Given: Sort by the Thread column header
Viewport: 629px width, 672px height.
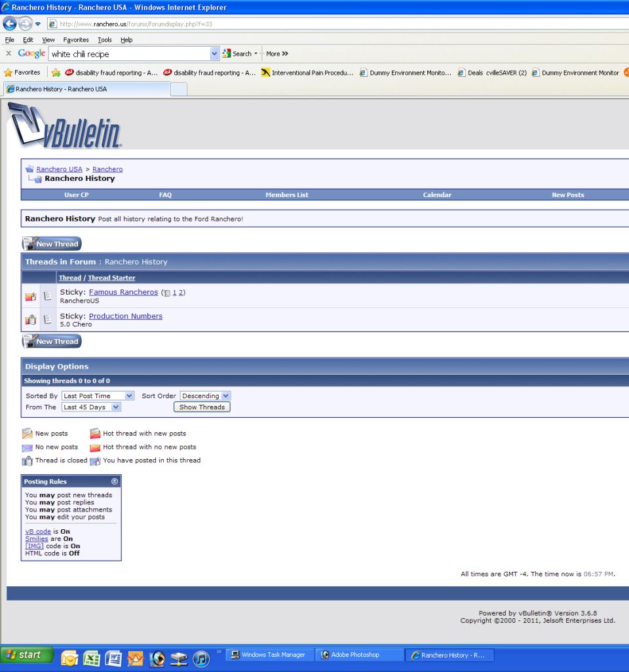Looking at the screenshot, I should pos(70,278).
